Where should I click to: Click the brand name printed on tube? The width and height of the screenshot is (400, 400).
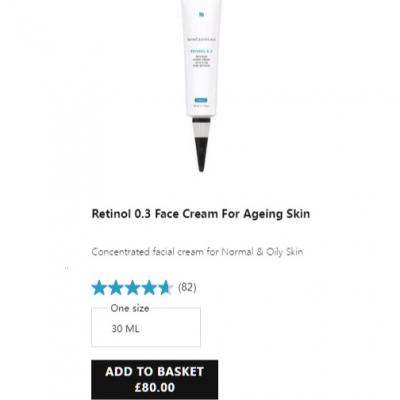coord(202,39)
